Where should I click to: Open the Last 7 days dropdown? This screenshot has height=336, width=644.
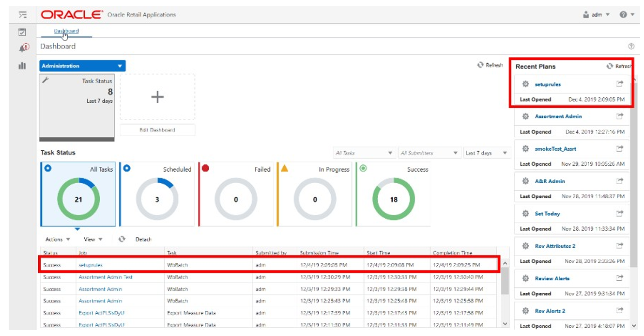(487, 153)
